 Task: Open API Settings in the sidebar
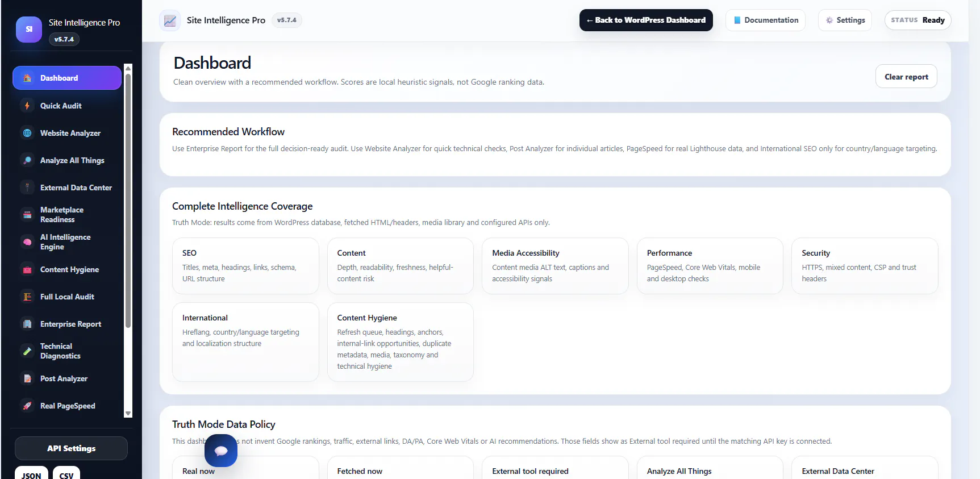point(71,448)
